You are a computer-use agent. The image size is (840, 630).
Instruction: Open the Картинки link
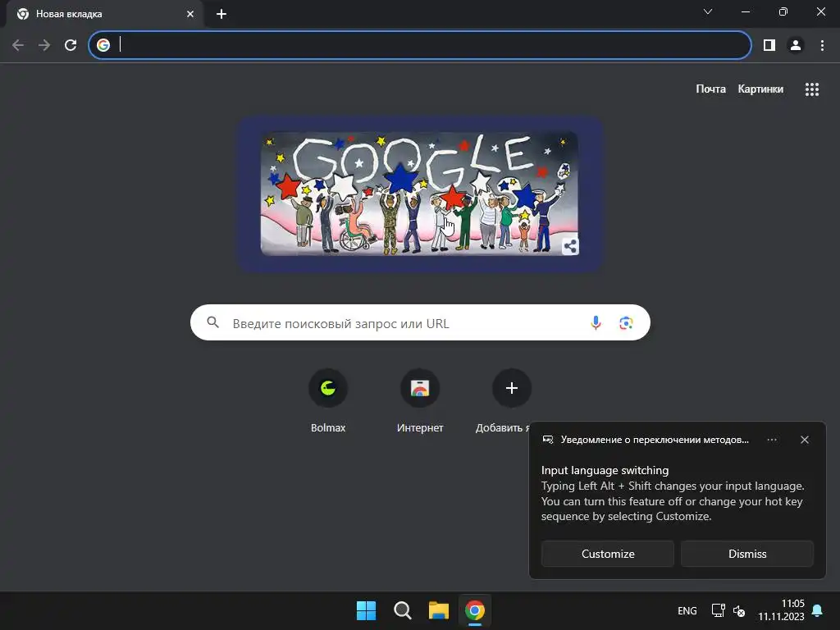point(760,89)
